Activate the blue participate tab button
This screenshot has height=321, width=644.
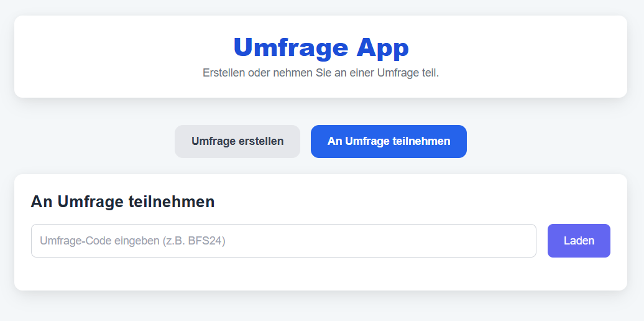389,141
